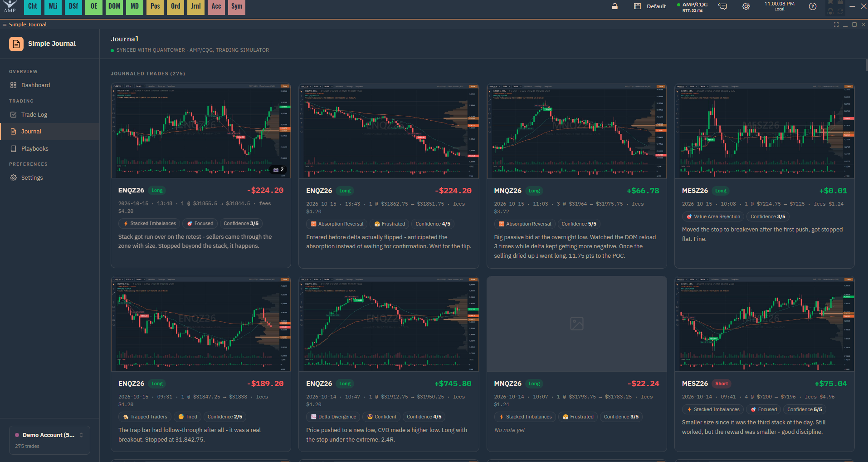868x462 pixels.
Task: Open chart thumbnail of ENQZ26 +$745.80 trade
Action: (389, 324)
